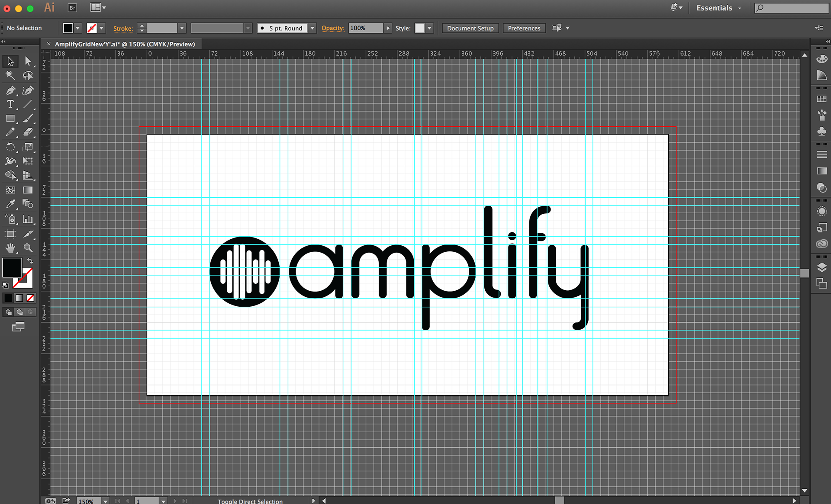Set paint mode to None
The width and height of the screenshot is (831, 504).
click(x=30, y=298)
